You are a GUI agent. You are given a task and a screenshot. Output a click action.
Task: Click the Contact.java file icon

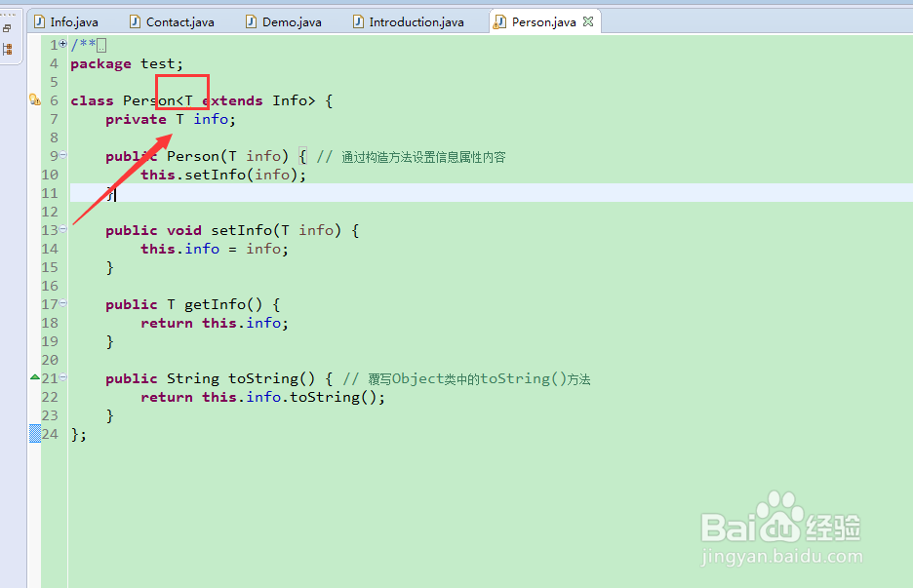(x=135, y=22)
